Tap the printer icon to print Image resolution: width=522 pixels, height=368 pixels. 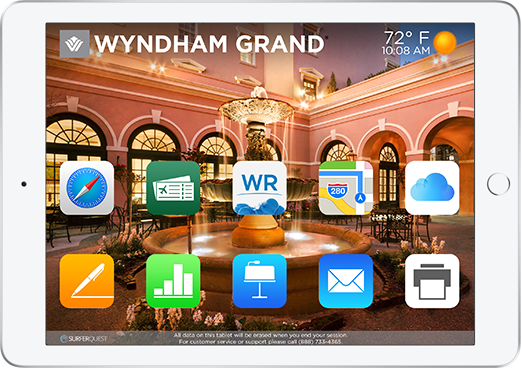coord(432,281)
